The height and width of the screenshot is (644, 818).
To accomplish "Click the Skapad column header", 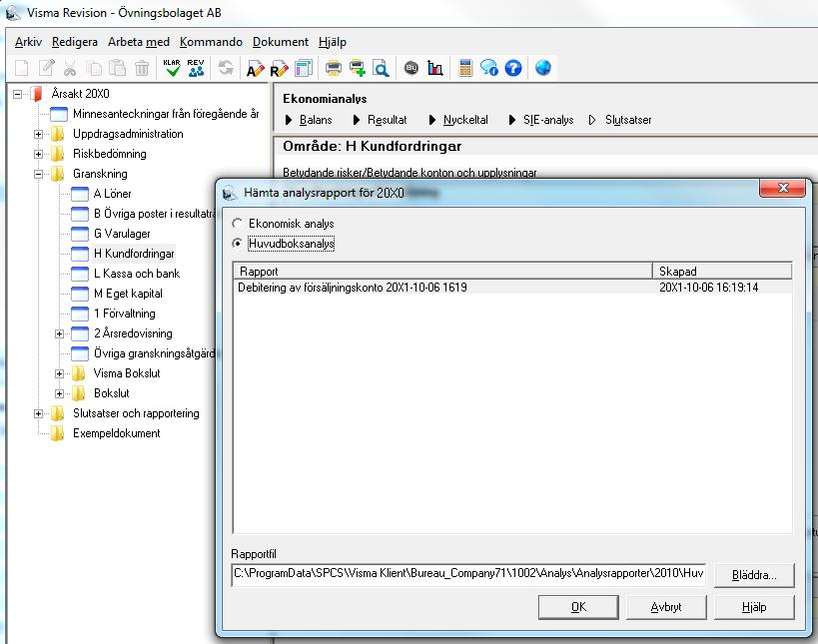I will pos(722,272).
